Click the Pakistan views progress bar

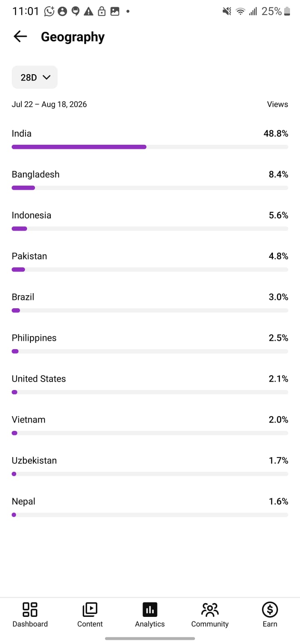pyautogui.click(x=150, y=269)
